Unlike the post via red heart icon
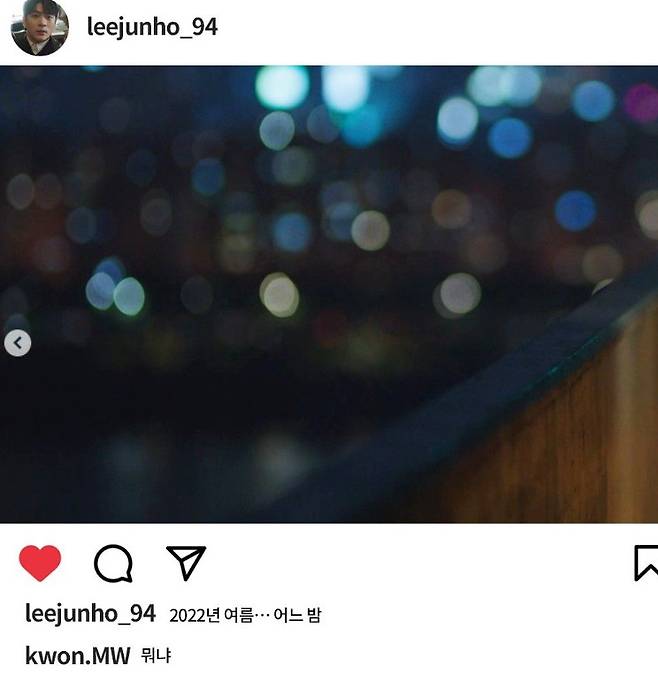Screen dimensions: 658x689 pos(40,563)
